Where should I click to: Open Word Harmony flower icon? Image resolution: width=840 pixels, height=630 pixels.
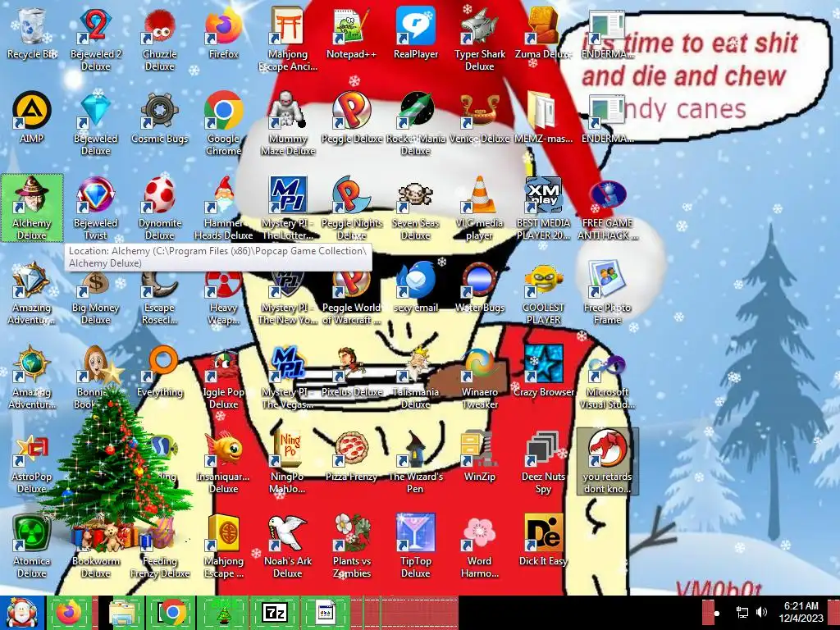click(479, 546)
